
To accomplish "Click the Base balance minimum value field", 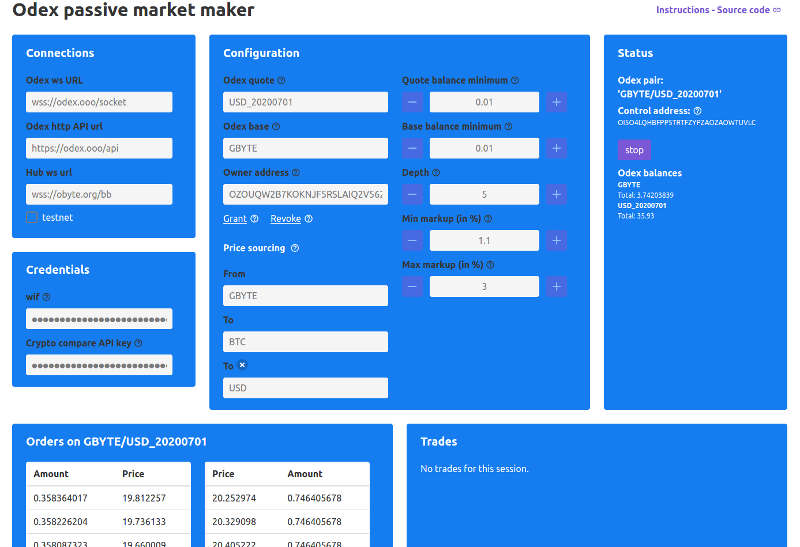I will coord(484,148).
